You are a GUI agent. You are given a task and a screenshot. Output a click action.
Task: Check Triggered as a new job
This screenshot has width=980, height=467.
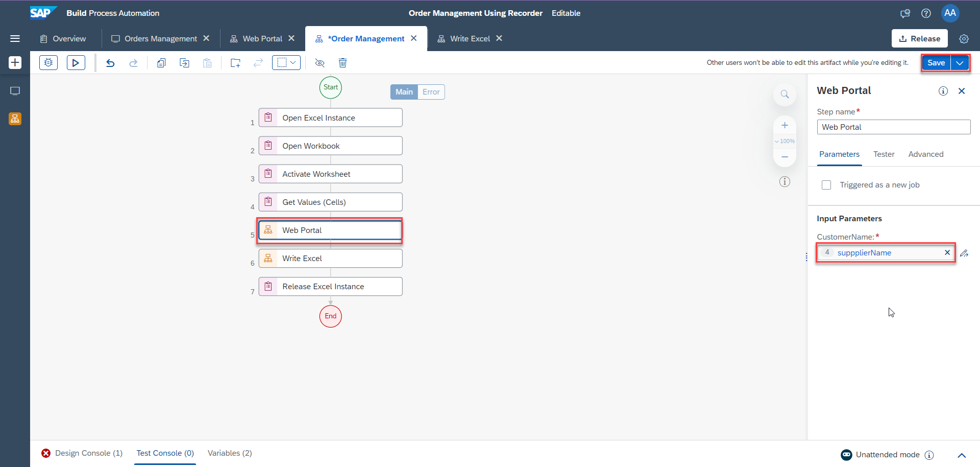tap(826, 185)
